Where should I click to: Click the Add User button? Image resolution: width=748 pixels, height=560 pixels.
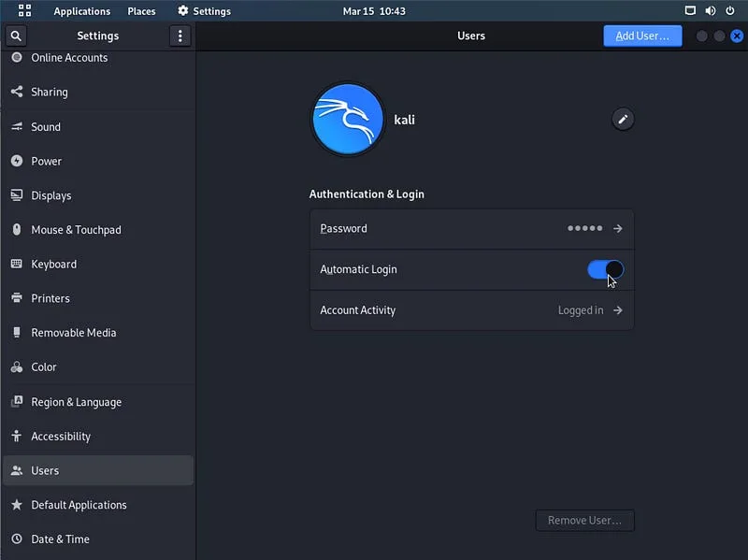(x=642, y=36)
